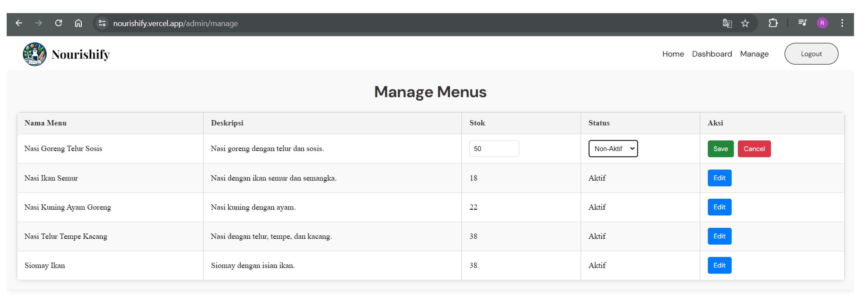868x305 pixels.
Task: Open Chrome three-dot menu
Action: 842,23
